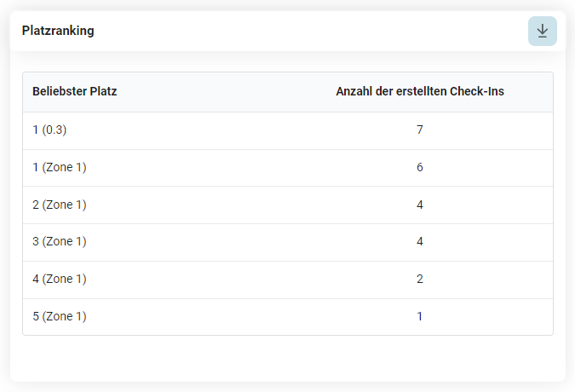Click check-in count 2 for 4 (Zone 1)
This screenshot has width=575, height=392.
click(420, 279)
